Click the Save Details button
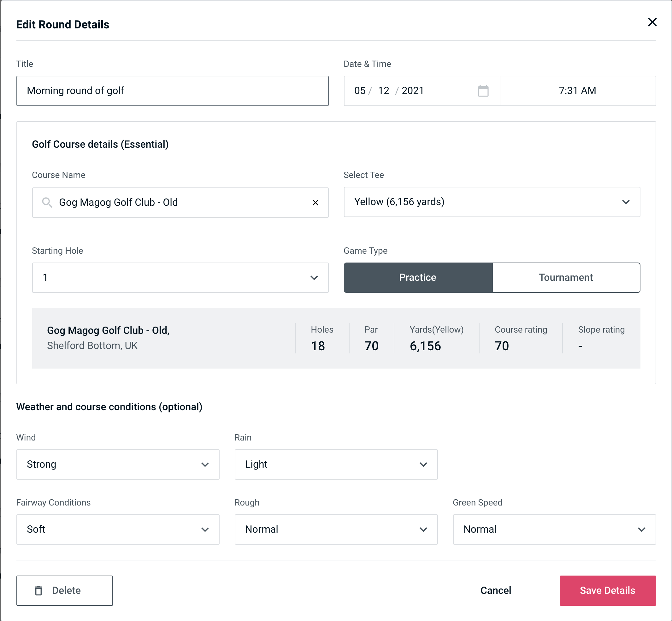The image size is (672, 621). 608,590
